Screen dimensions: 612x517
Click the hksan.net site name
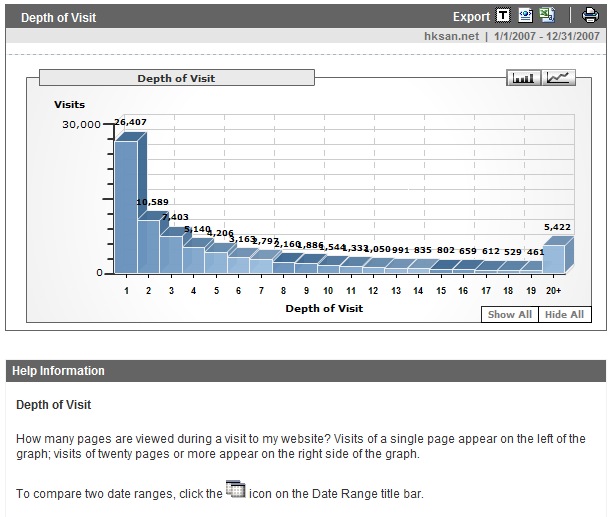point(453,36)
